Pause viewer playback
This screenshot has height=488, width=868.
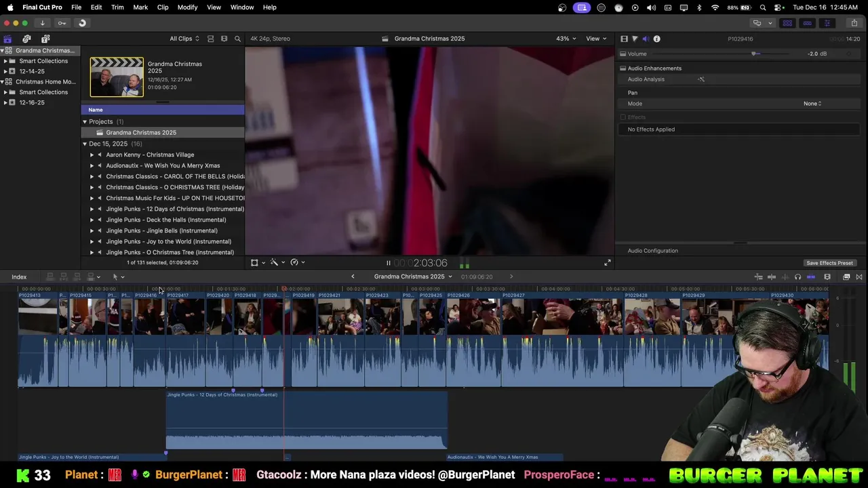389,263
